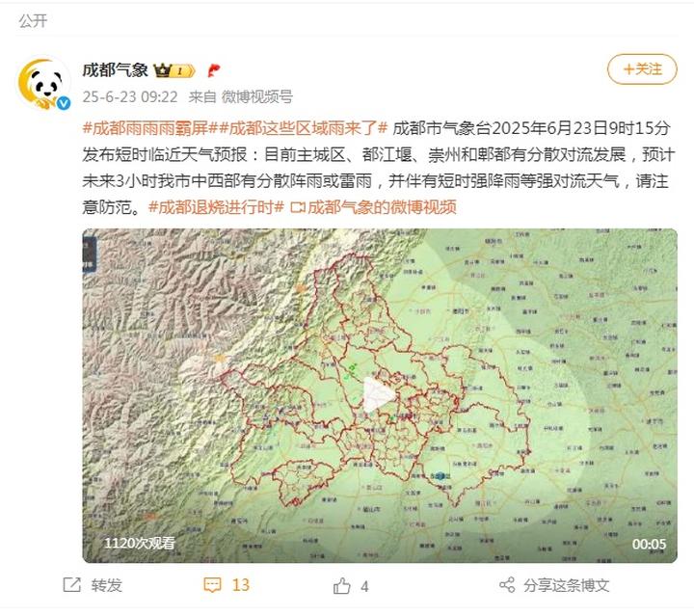Image resolution: width=694 pixels, height=616 pixels.
Task: Click the 公开 visibility label
Action: click(x=33, y=20)
